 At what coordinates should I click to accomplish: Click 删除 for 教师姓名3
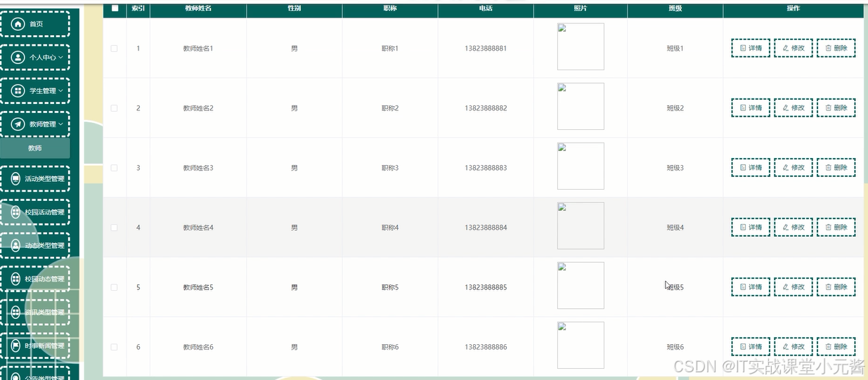tap(836, 168)
